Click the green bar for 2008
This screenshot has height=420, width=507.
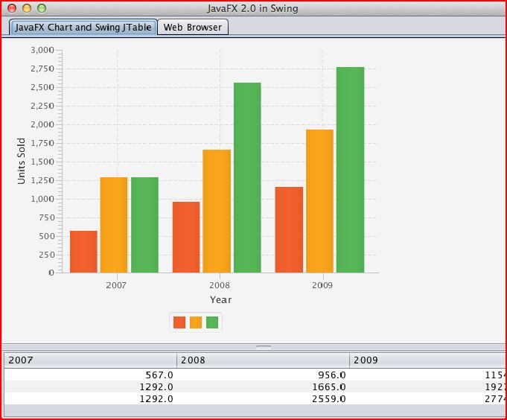pyautogui.click(x=247, y=178)
